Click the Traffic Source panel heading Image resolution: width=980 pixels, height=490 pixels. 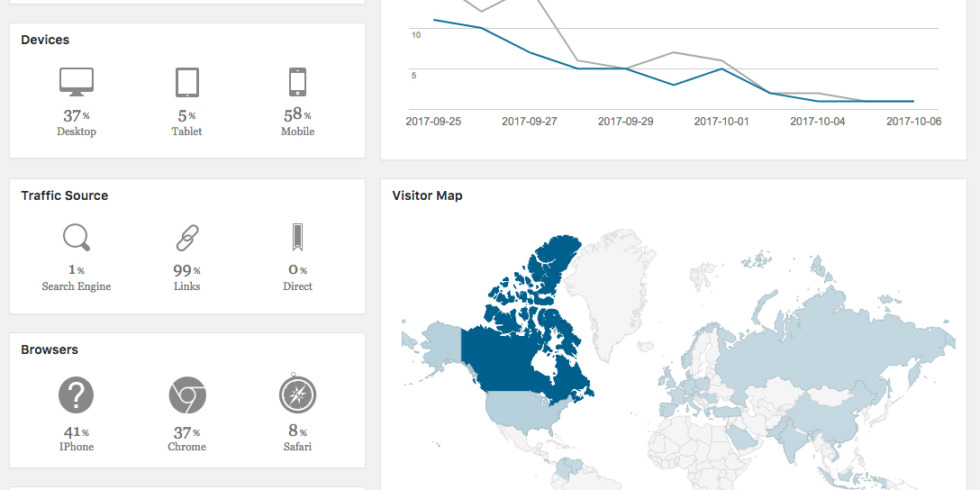pos(64,196)
